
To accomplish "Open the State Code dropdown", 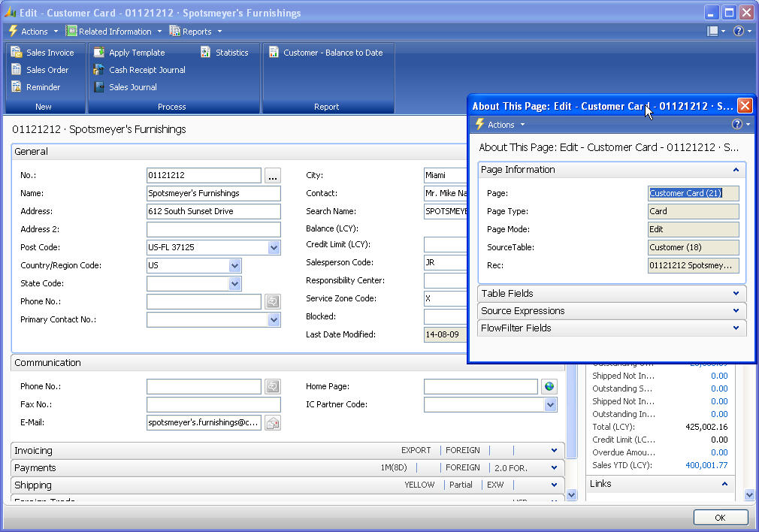I will [x=234, y=284].
